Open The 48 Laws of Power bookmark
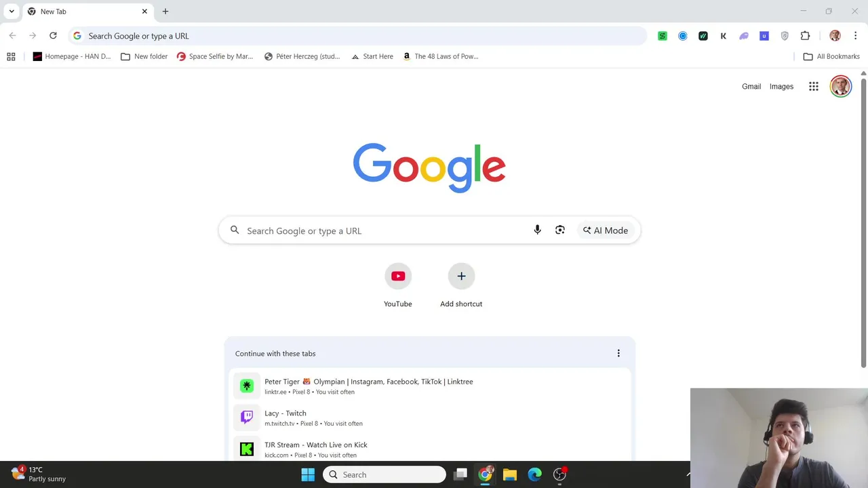This screenshot has width=868, height=488. coord(441,56)
